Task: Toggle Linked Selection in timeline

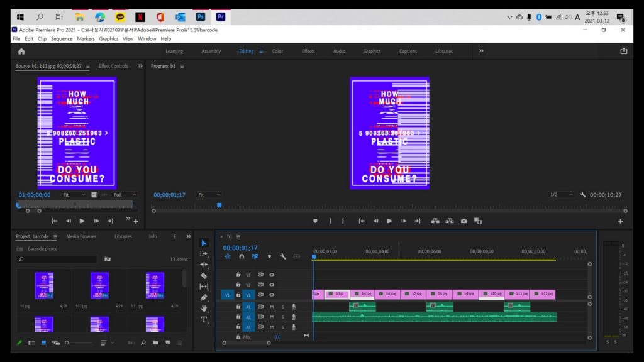Action: tap(255, 256)
